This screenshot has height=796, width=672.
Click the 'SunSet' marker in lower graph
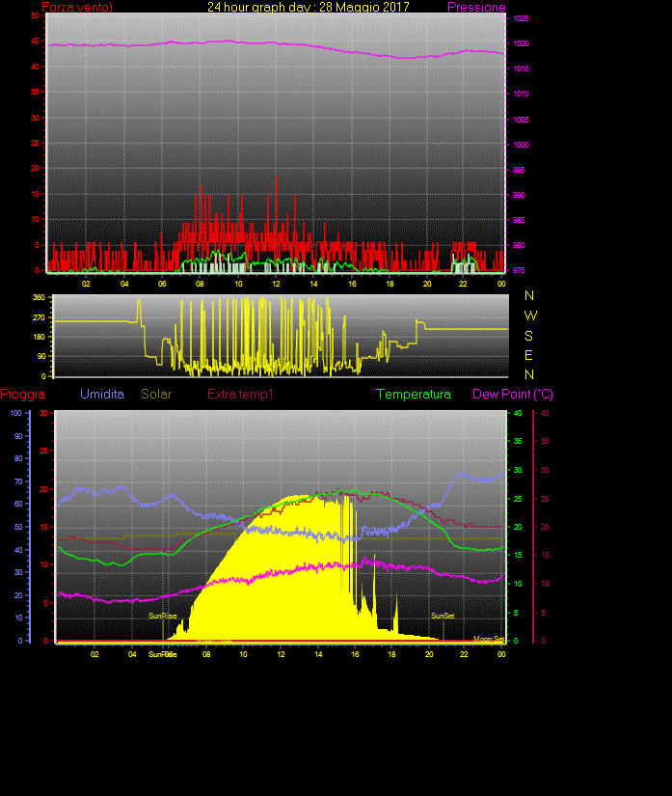tap(443, 616)
